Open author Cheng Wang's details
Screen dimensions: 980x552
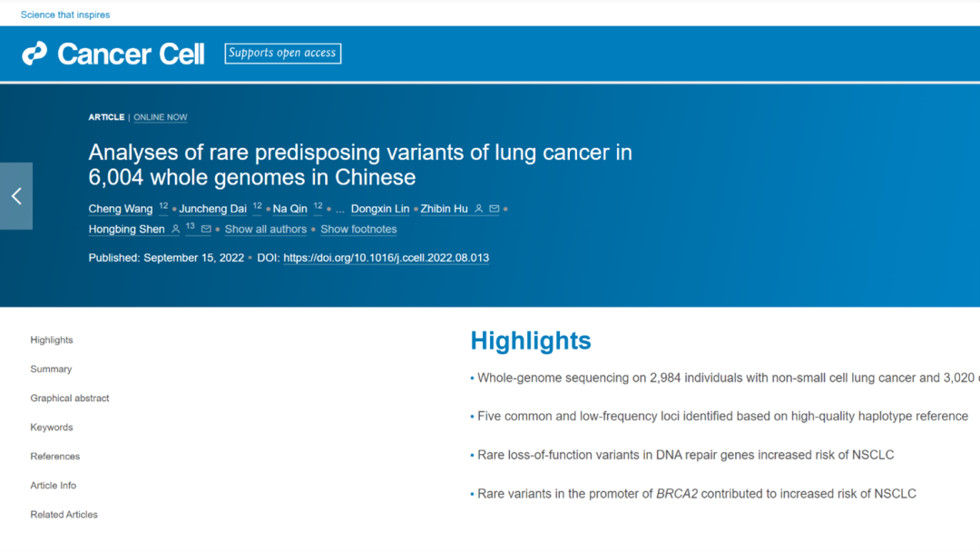(121, 210)
